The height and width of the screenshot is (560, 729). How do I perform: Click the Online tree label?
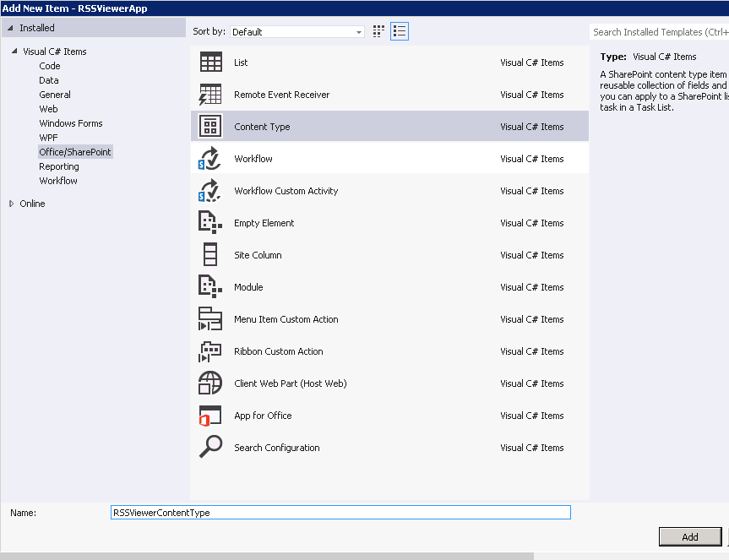click(x=32, y=204)
